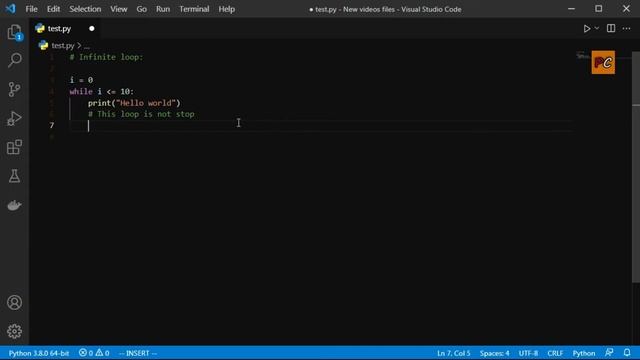
Task: Open the View menu
Action: [118, 9]
